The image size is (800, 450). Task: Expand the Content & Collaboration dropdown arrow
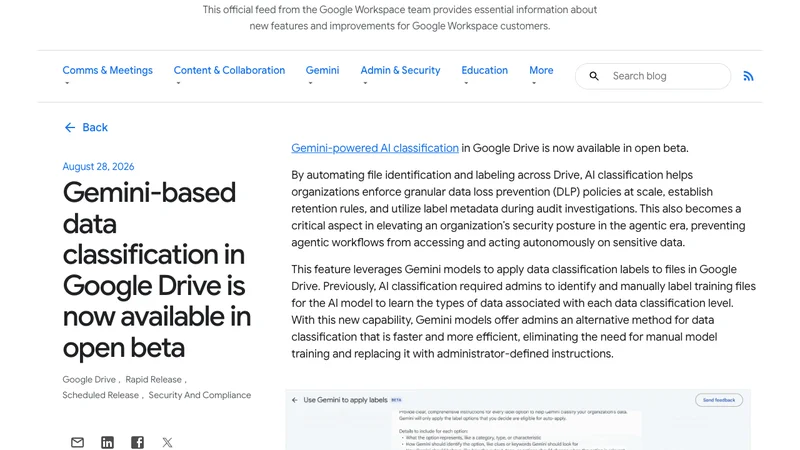coord(178,83)
